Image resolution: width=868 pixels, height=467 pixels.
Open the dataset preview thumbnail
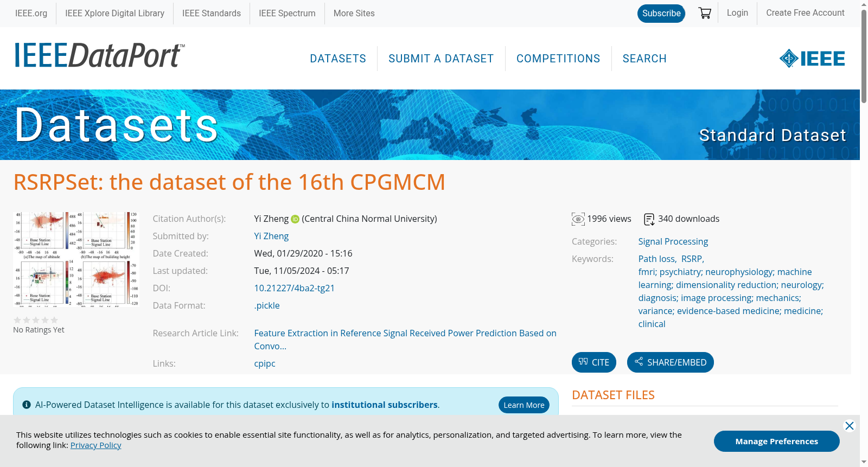(76, 259)
